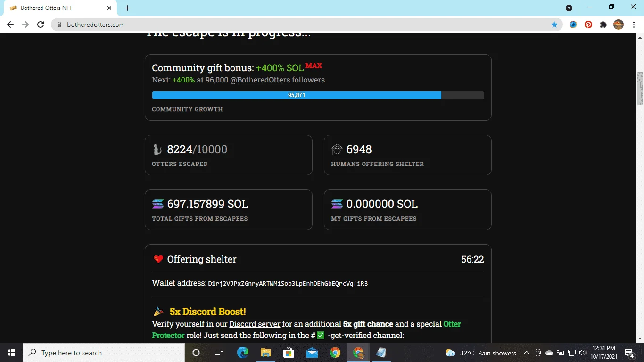Open the blue round extension icon
644x362 pixels.
[x=573, y=25]
